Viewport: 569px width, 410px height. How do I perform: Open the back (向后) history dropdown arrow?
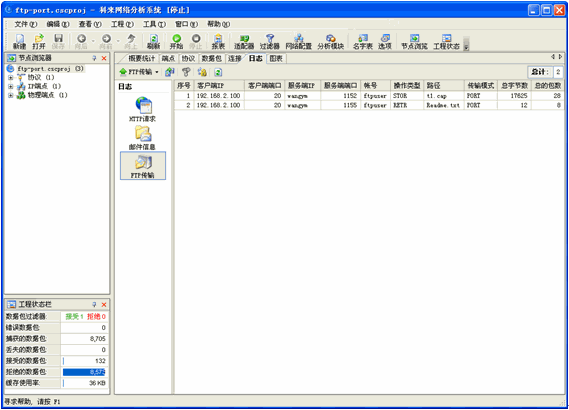coord(93,42)
